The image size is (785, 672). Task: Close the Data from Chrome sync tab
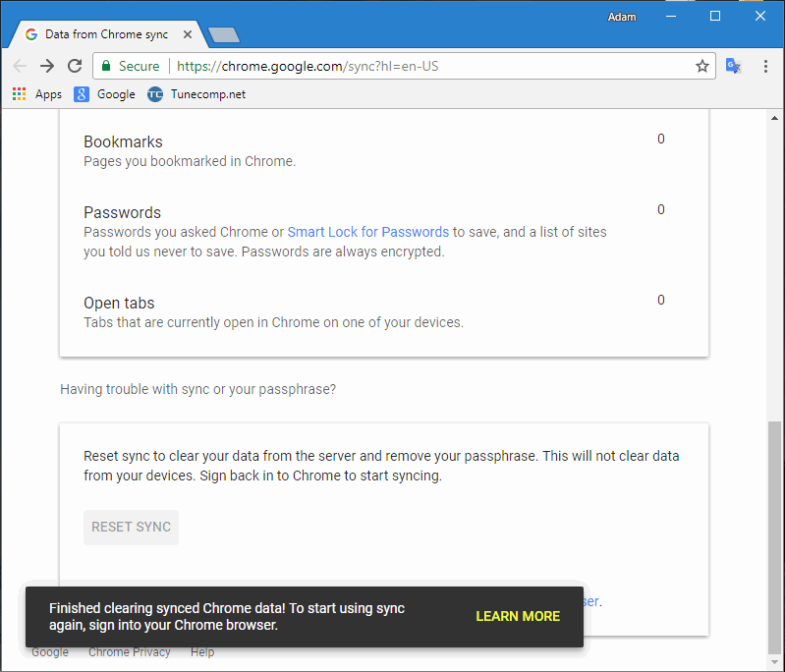pos(188,34)
